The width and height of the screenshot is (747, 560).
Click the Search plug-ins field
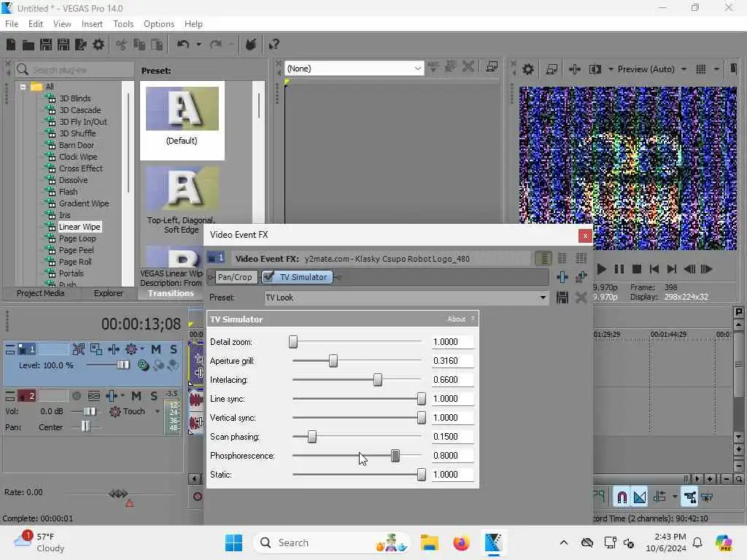click(74, 70)
